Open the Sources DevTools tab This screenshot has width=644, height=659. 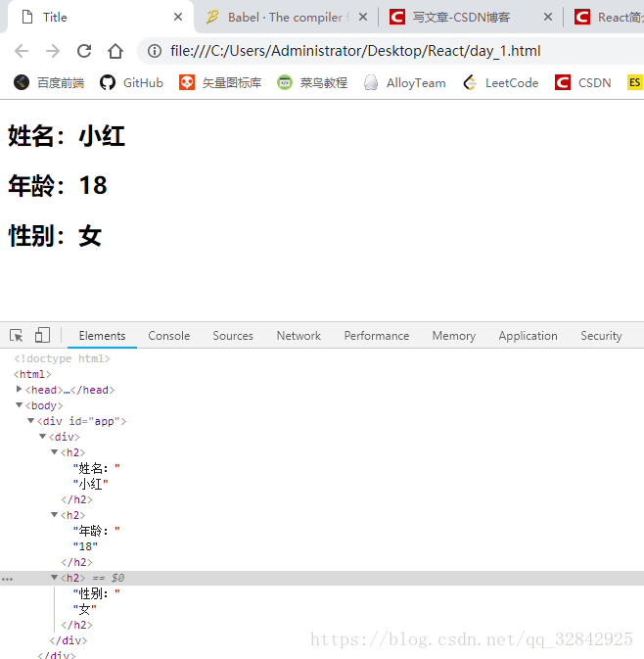(233, 336)
